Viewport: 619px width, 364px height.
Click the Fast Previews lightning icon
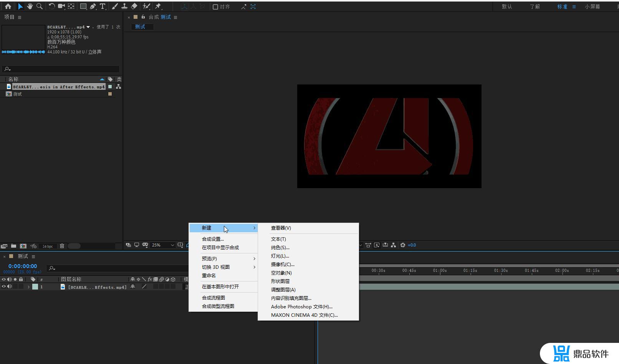(377, 245)
